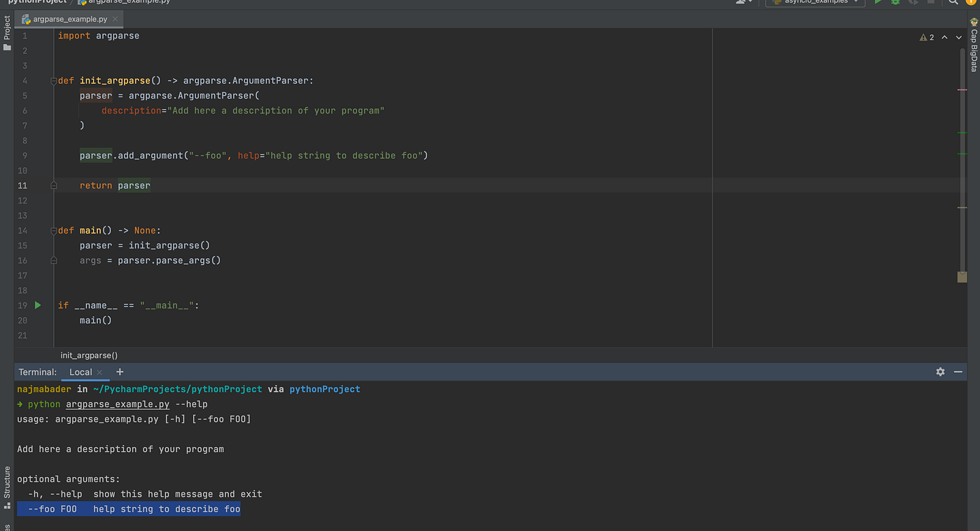
Task: Click 'args = parser.parse_args()' line
Action: pyautogui.click(x=150, y=260)
